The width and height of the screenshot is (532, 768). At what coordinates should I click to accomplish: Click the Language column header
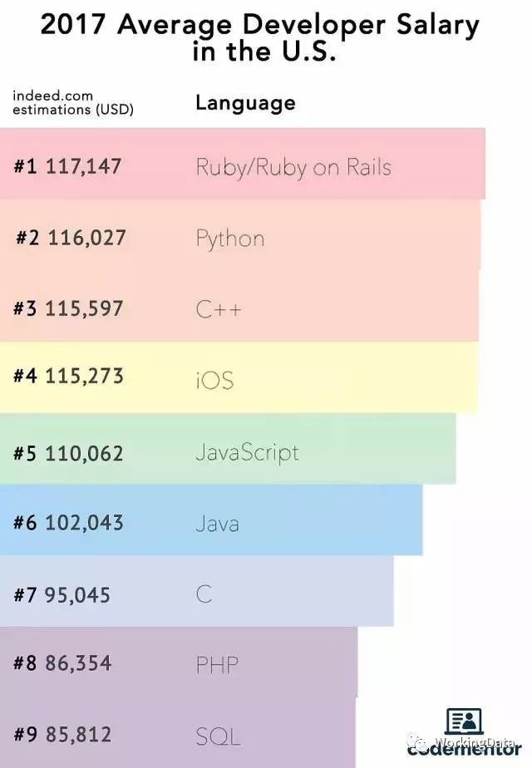pyautogui.click(x=245, y=103)
